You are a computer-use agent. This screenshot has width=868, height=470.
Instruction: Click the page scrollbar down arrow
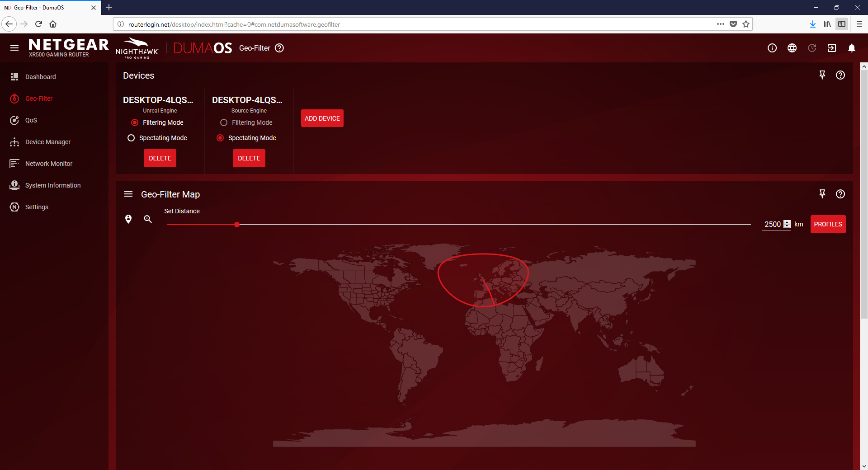[864, 466]
